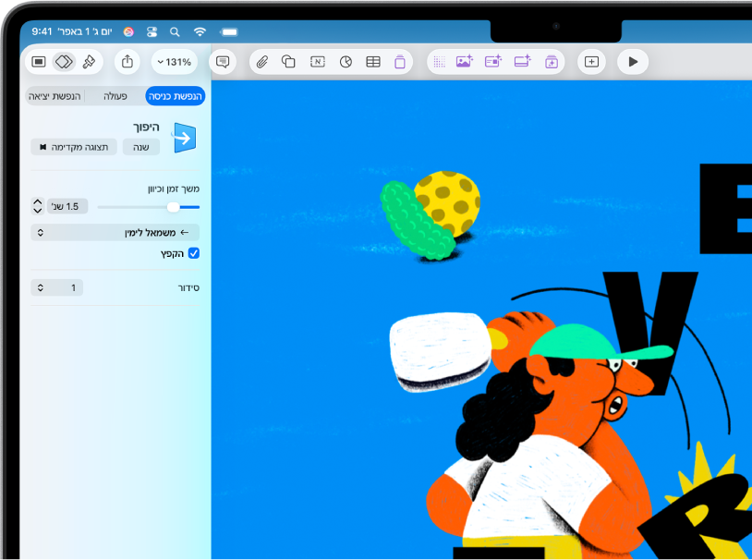Insert a table using table icon
The image size is (752, 560).
point(372,62)
